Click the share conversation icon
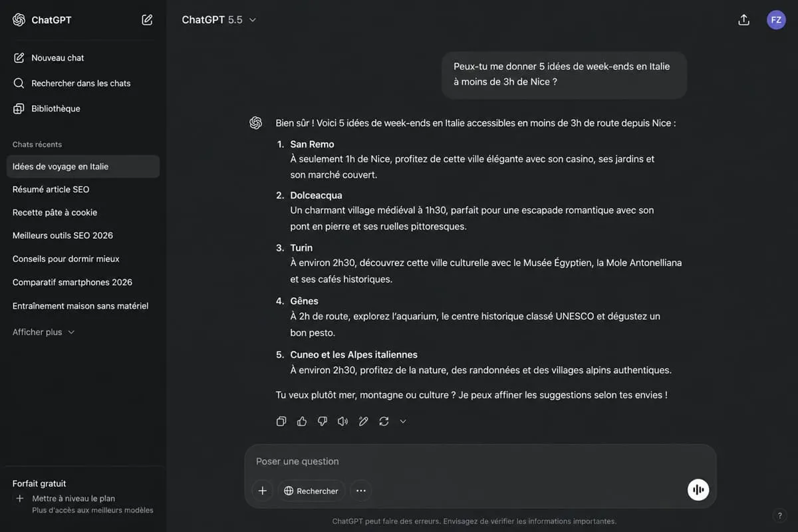Image resolution: width=798 pixels, height=532 pixels. pyautogui.click(x=744, y=20)
